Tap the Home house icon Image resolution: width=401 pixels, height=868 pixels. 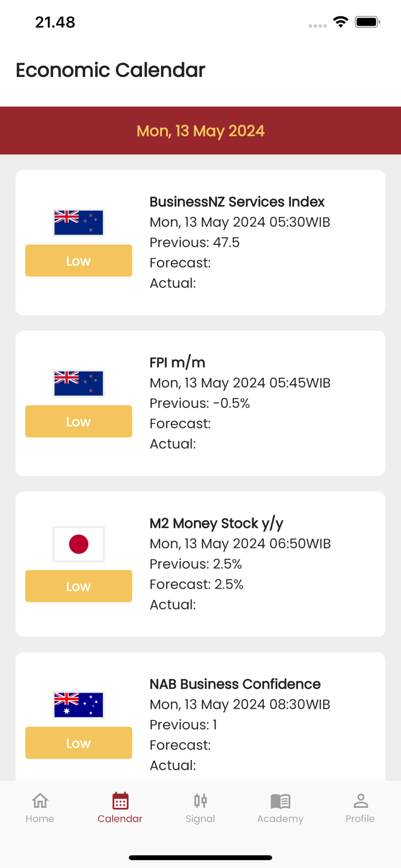(40, 801)
